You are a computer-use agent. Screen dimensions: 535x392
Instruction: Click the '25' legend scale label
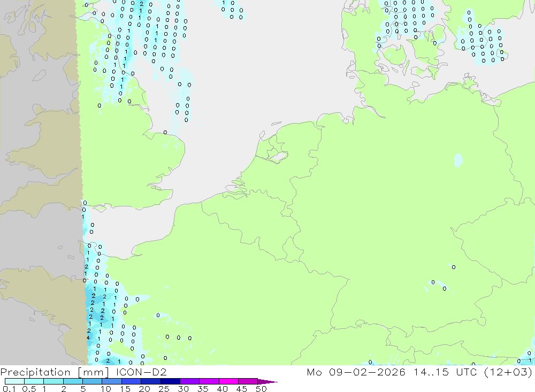(164, 389)
